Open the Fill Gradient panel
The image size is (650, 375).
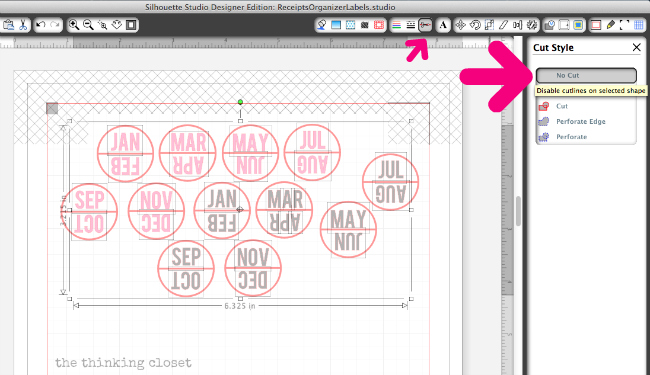(x=336, y=25)
